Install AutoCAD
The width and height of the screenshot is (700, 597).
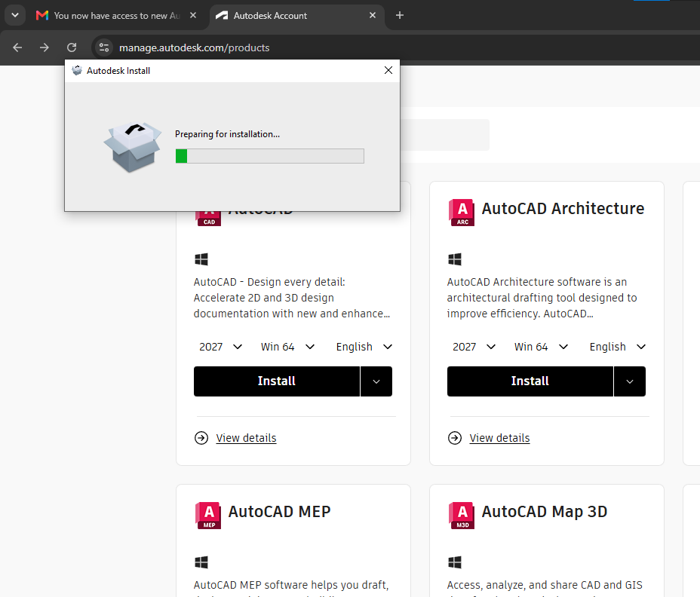[277, 381]
